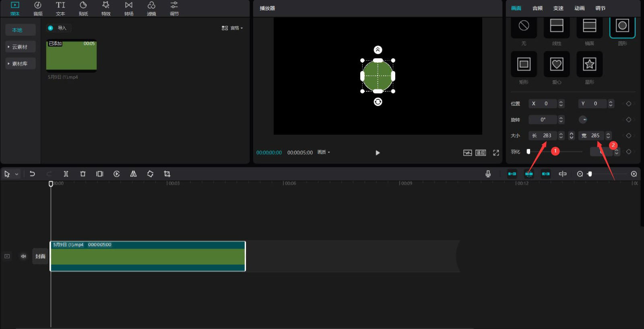
Task: Select the star-shaped mask
Action: (x=589, y=64)
